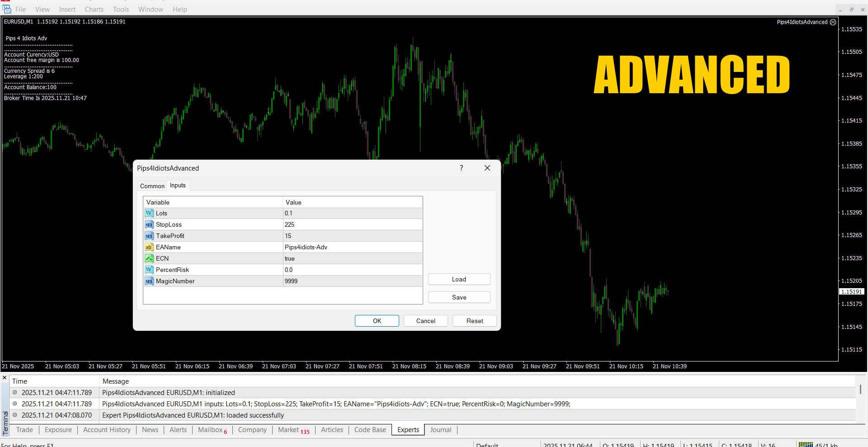868x447 pixels.
Task: Click the Lots variable icon
Action: tap(149, 213)
